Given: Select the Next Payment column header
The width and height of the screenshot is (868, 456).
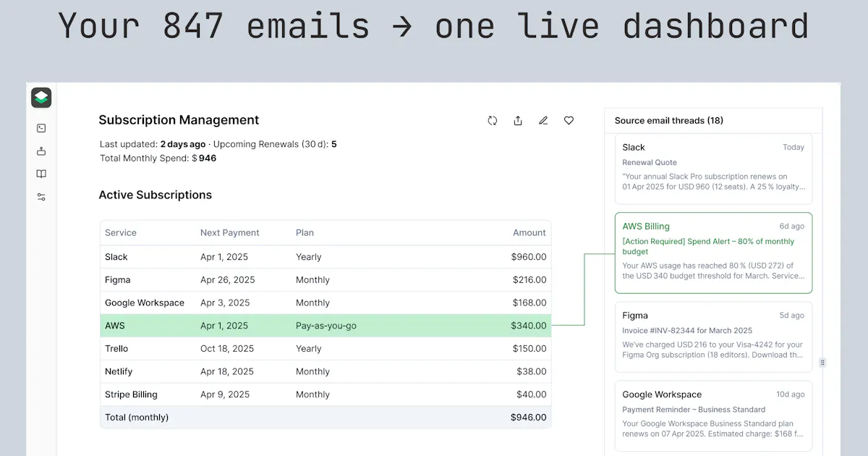Looking at the screenshot, I should click(x=230, y=233).
